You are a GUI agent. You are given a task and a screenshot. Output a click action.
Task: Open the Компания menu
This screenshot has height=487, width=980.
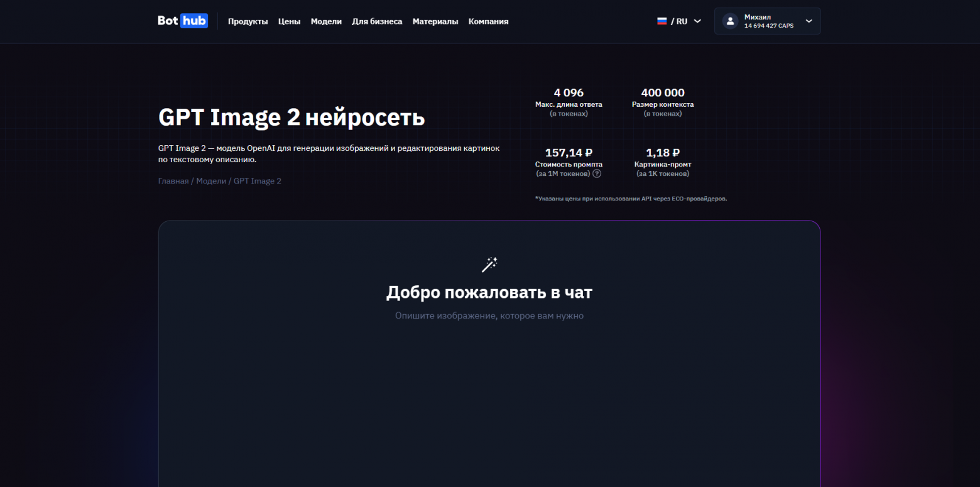[x=489, y=21]
